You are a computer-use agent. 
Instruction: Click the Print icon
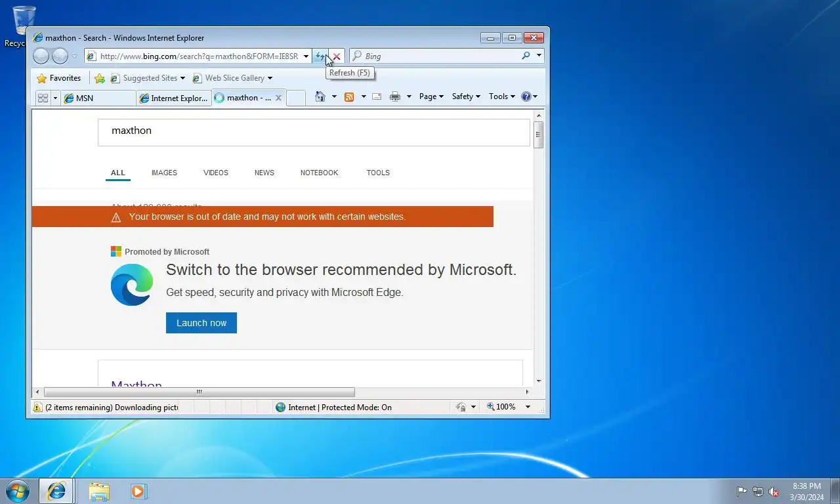click(394, 96)
